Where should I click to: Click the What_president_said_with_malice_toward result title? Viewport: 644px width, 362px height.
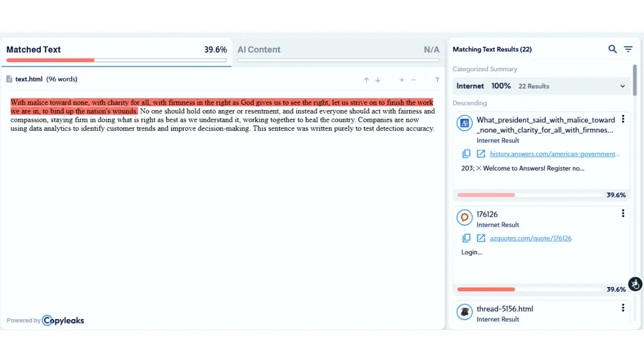pos(546,125)
